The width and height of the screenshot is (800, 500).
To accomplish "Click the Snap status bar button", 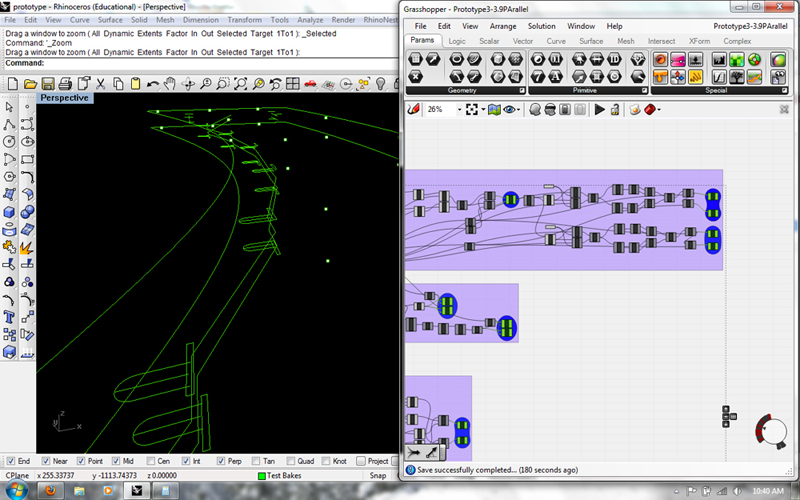I will [378, 476].
